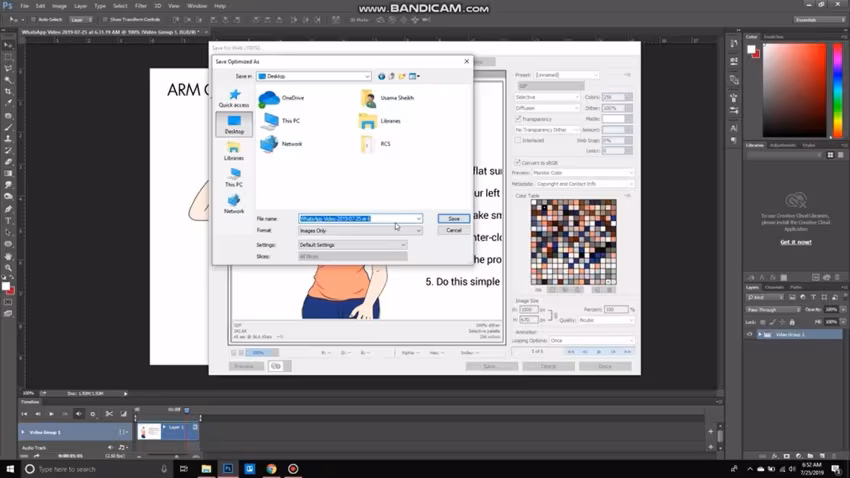Viewport: 850px width, 478px height.
Task: Open the Image menu
Action: 59,6
